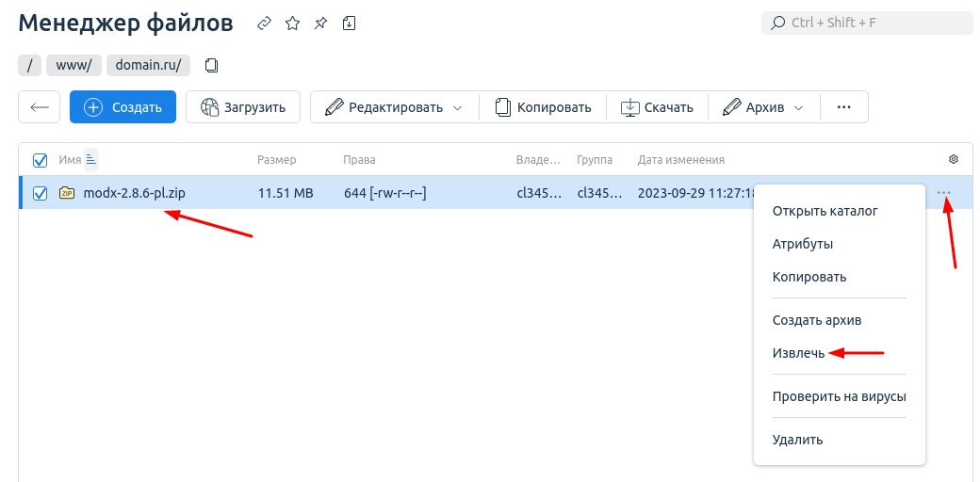Click the pin icon next to the title
Image resolution: width=980 pixels, height=482 pixels.
coord(320,24)
